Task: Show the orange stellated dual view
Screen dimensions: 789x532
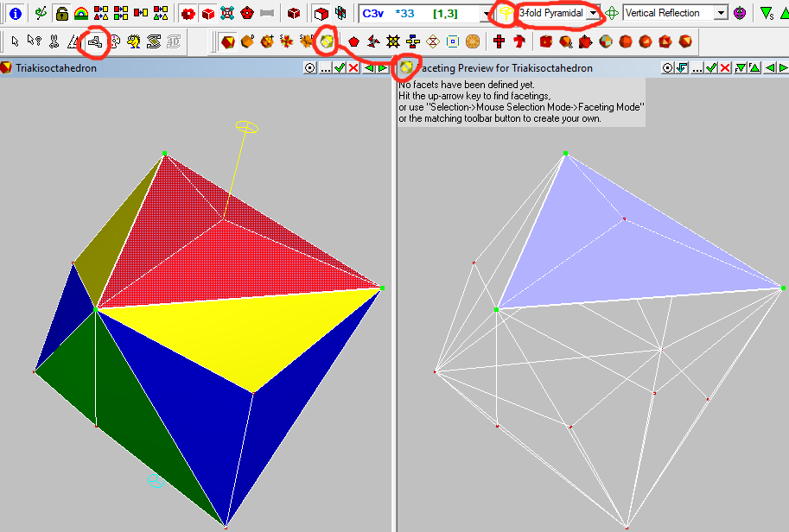Action: (x=306, y=41)
